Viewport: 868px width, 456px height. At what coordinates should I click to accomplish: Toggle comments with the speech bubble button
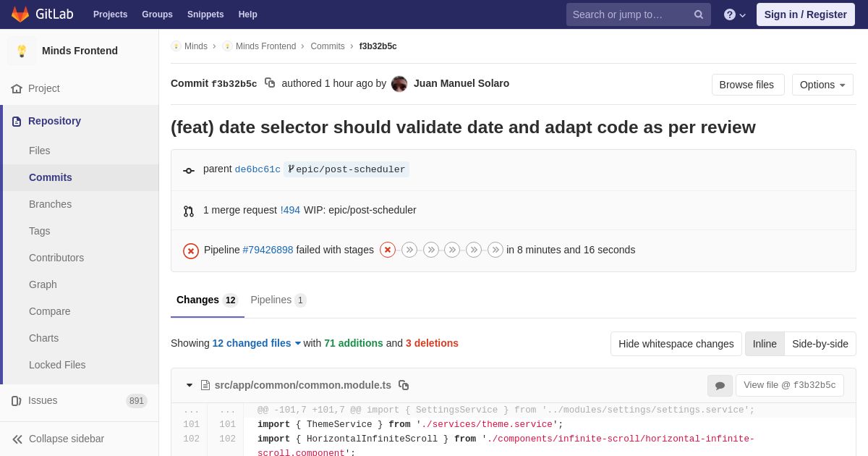(x=720, y=386)
